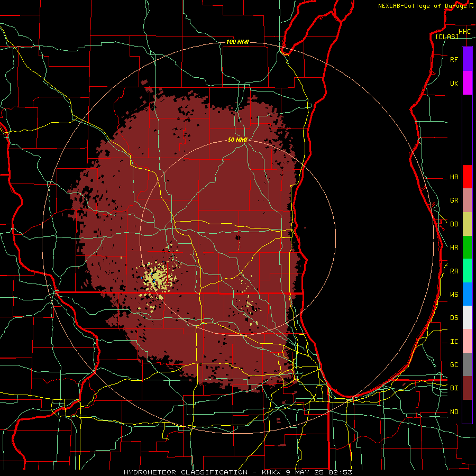Click the 100 NMI range ring label
Viewport: 476px width, 476px height.
[x=237, y=42]
